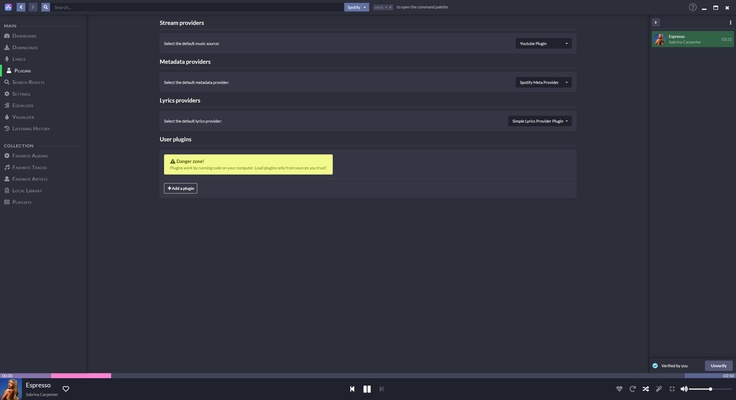This screenshot has width=736, height=400.
Task: Click the remaining time -02:50 label
Action: (x=728, y=376)
